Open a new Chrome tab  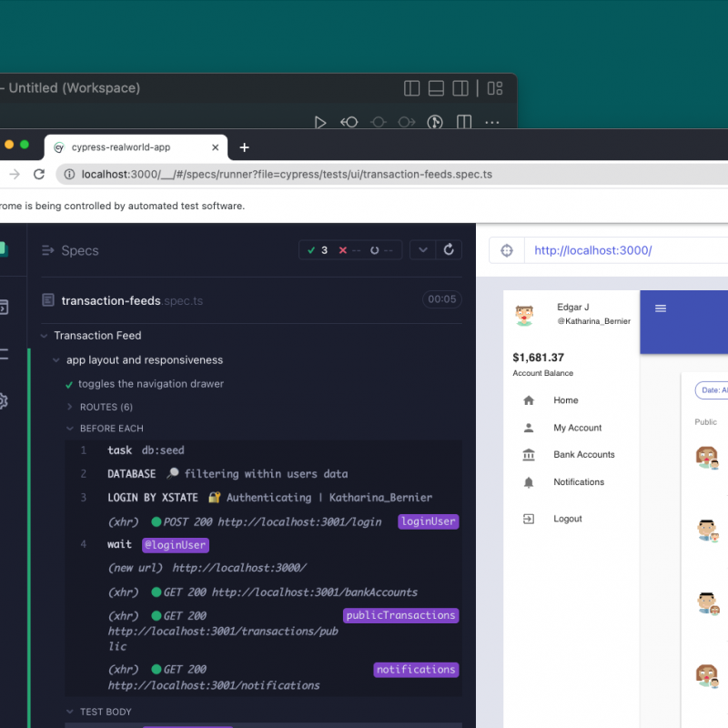pyautogui.click(x=244, y=147)
